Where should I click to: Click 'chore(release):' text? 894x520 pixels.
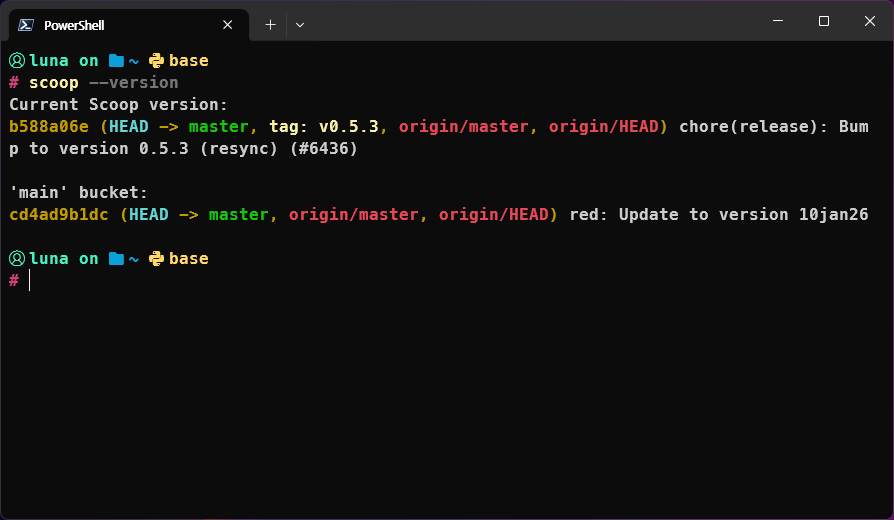pyautogui.click(x=753, y=127)
